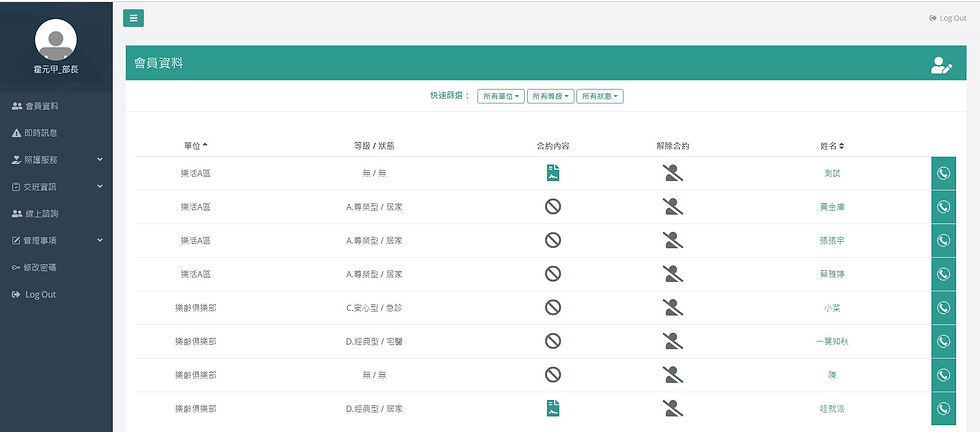Click the no-contract icon in 小葉's row

pos(552,308)
